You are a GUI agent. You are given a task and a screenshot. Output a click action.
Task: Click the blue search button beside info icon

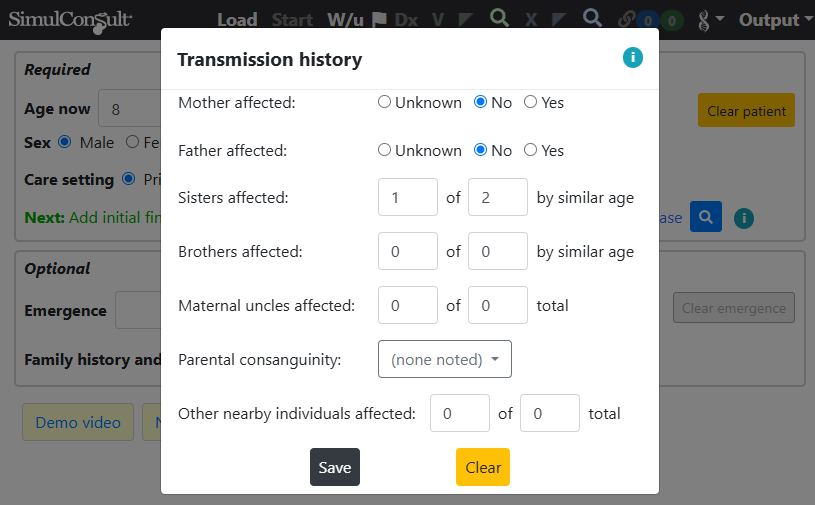click(x=705, y=217)
